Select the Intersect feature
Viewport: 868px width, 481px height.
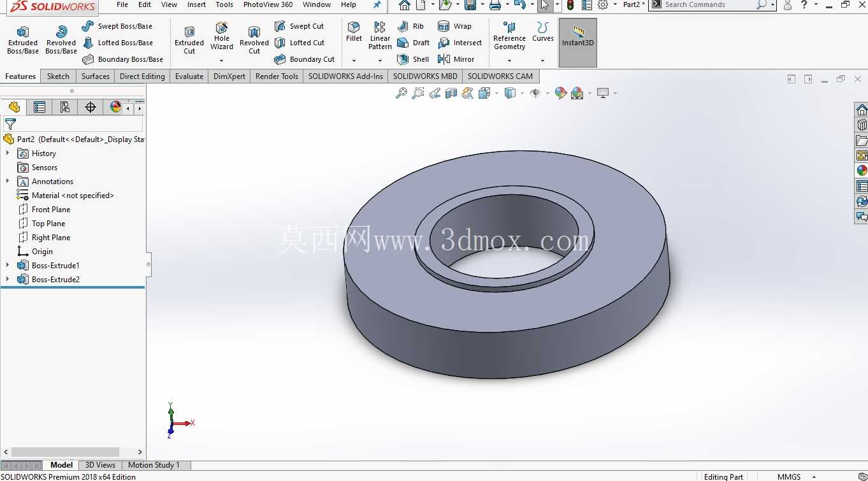pyautogui.click(x=460, y=43)
